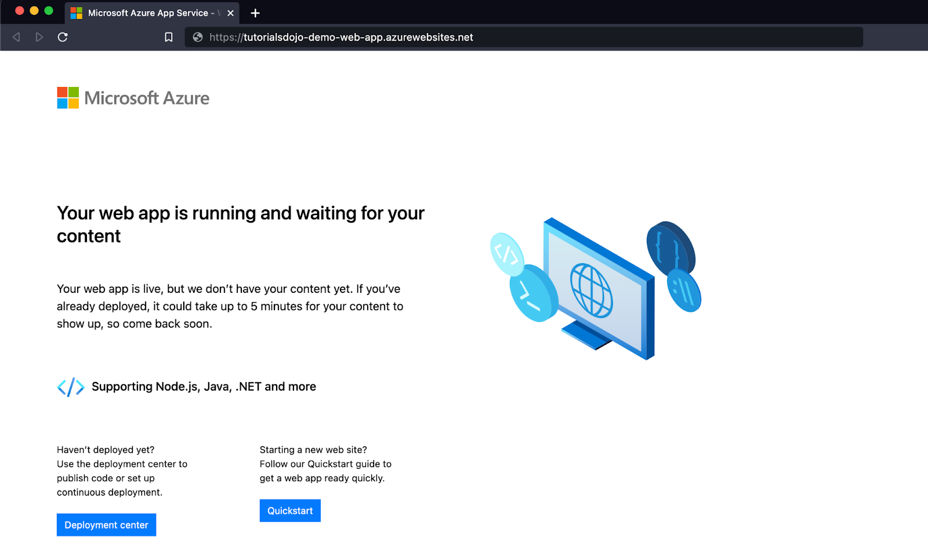
Task: Click the globe on the monitor illustration
Action: click(x=591, y=290)
